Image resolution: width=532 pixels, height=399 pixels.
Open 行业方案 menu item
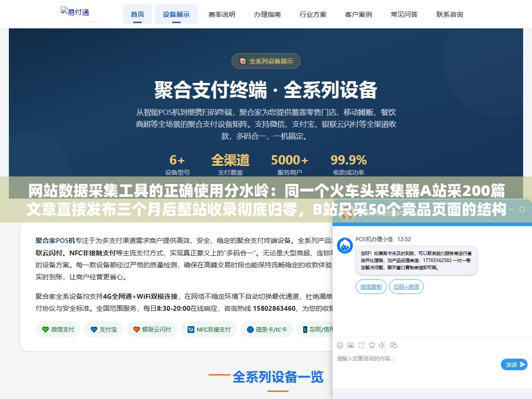313,14
